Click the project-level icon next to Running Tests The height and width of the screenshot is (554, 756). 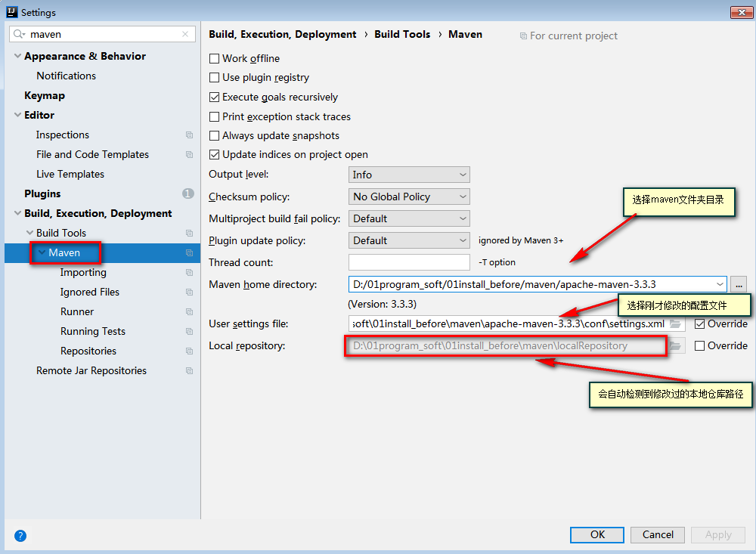(190, 332)
